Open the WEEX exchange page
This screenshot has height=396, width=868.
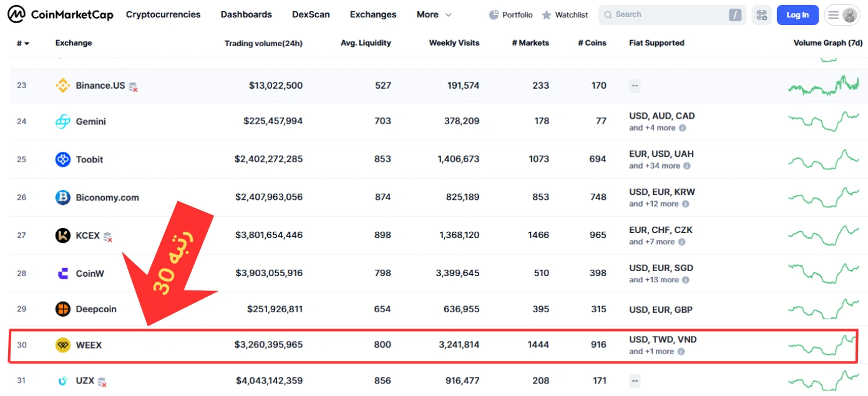click(x=89, y=345)
